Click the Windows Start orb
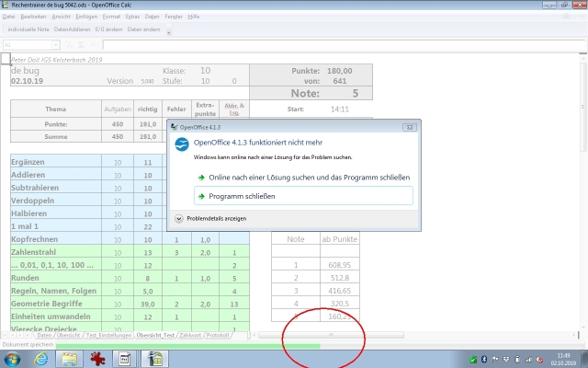Viewport: 588px width, 368px height. pyautogui.click(x=12, y=360)
